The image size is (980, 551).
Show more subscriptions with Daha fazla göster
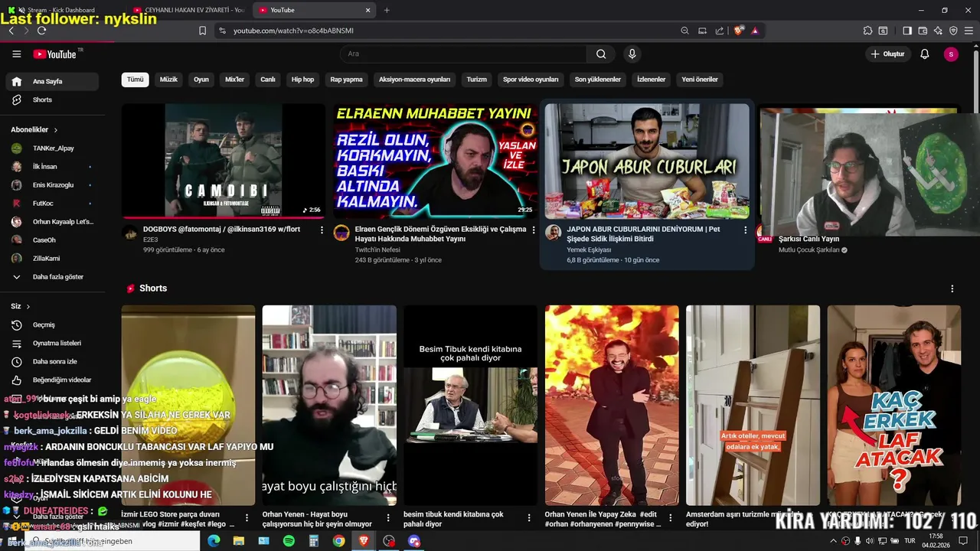tap(51, 277)
